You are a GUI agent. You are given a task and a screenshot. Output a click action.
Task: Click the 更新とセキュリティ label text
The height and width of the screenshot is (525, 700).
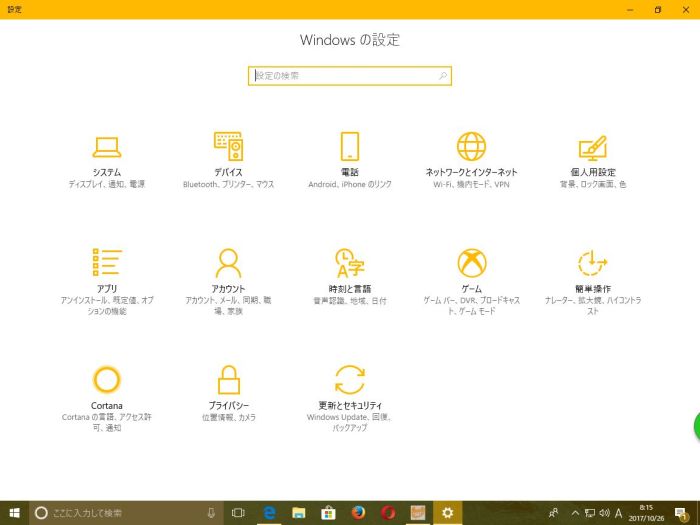(350, 406)
